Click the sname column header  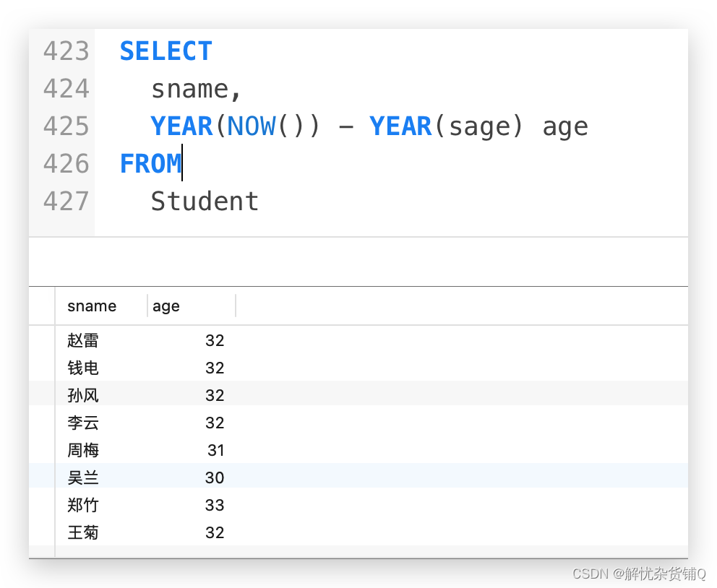click(x=92, y=306)
